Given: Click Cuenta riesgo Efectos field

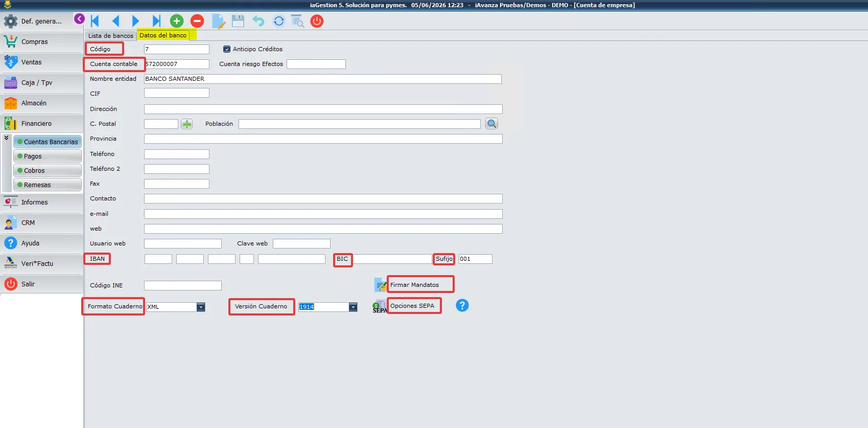Looking at the screenshot, I should [x=316, y=64].
